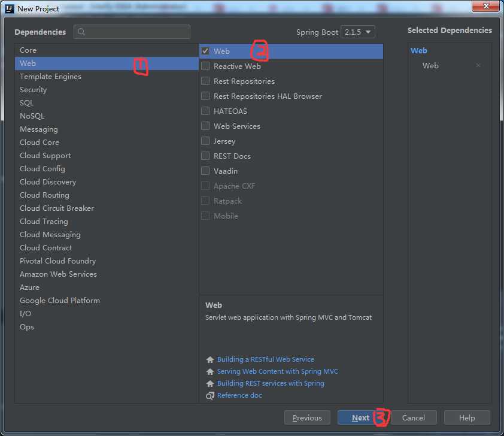The height and width of the screenshot is (436, 504).
Task: Click the Dependencies search input field
Action: (132, 32)
